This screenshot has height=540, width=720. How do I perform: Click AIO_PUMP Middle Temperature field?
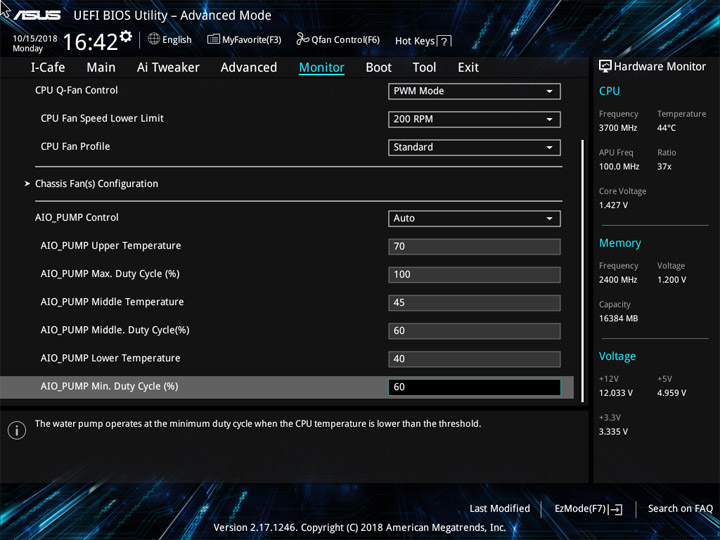[x=474, y=303]
